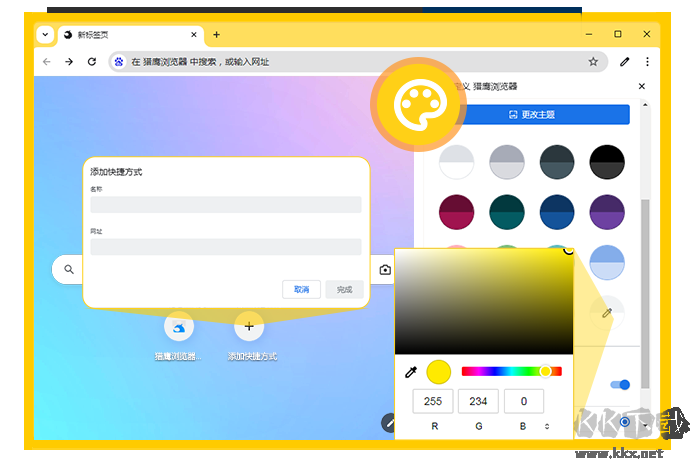Pick a shade in the color gradient area

[484, 302]
